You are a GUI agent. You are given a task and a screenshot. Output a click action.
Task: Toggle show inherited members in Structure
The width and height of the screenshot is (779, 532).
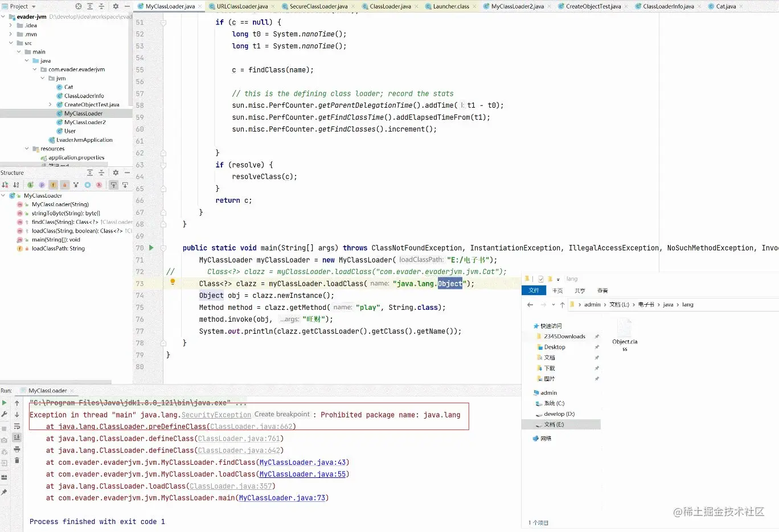click(x=30, y=185)
